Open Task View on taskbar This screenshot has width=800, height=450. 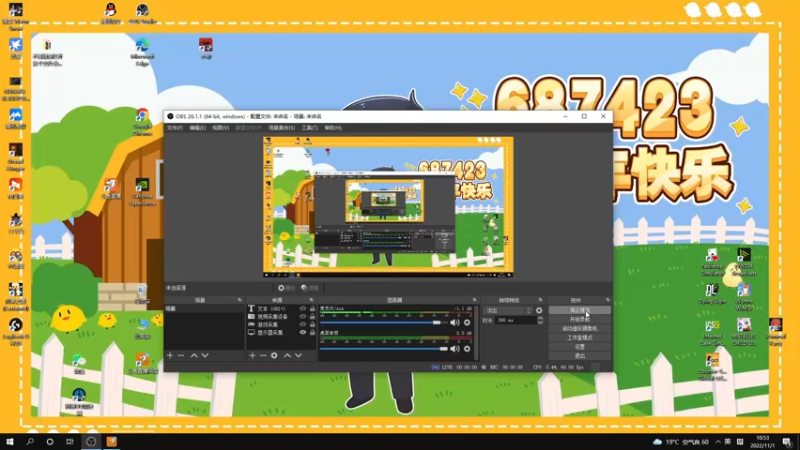(70, 441)
